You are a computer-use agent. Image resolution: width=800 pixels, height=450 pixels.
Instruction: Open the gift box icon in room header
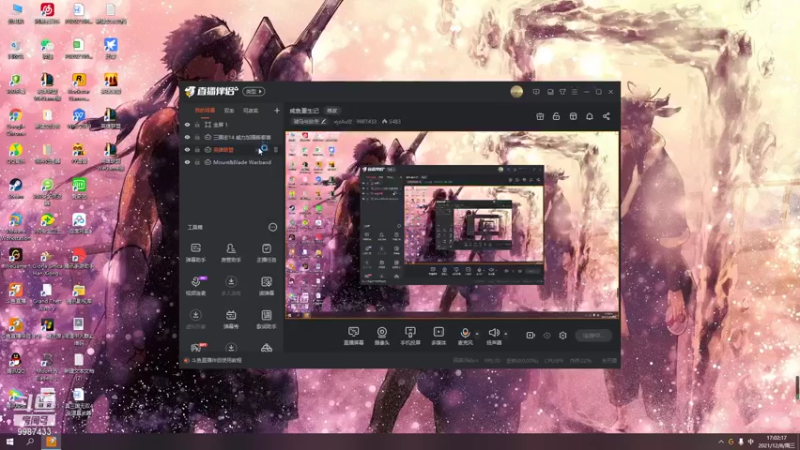[540, 116]
